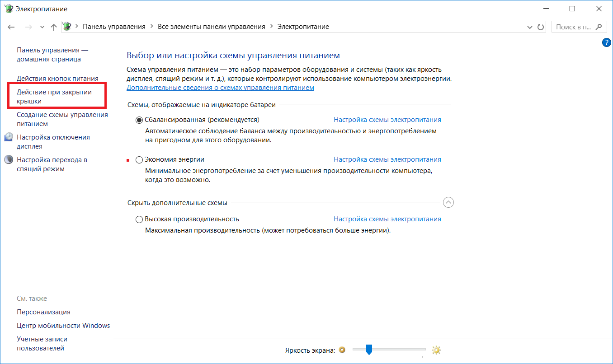Open Действие при закрытии крышки
The image size is (613, 364).
pyautogui.click(x=54, y=97)
